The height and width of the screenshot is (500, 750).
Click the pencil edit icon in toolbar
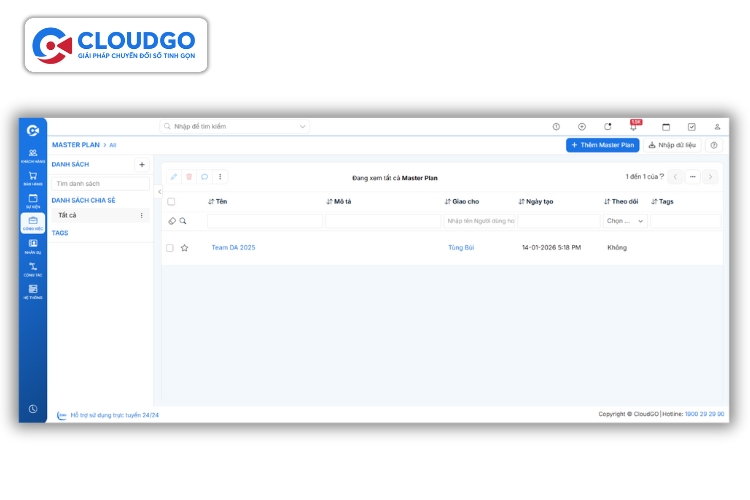[173, 177]
